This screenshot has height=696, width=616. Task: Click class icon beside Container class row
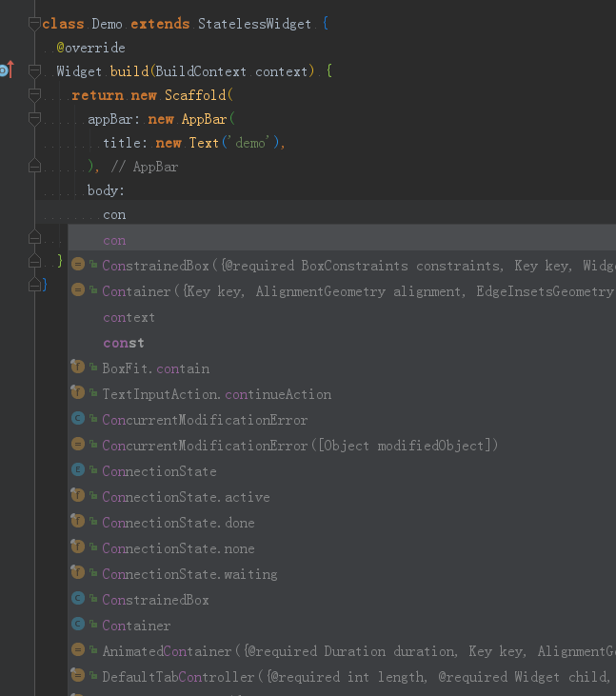(78, 624)
